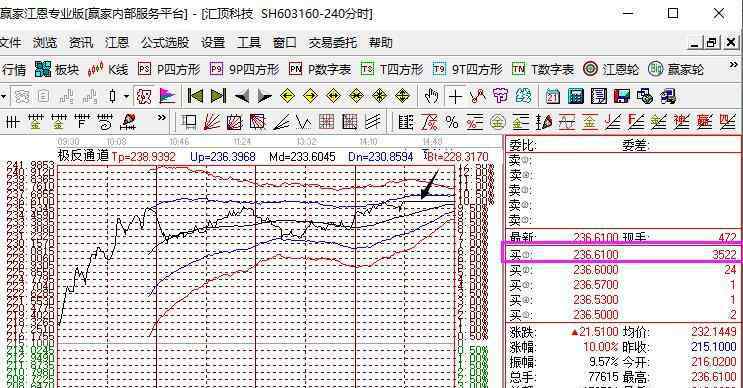Viewport: 743px width, 388px height.
Task: Click the red floppy disk save icon
Action: [622, 97]
